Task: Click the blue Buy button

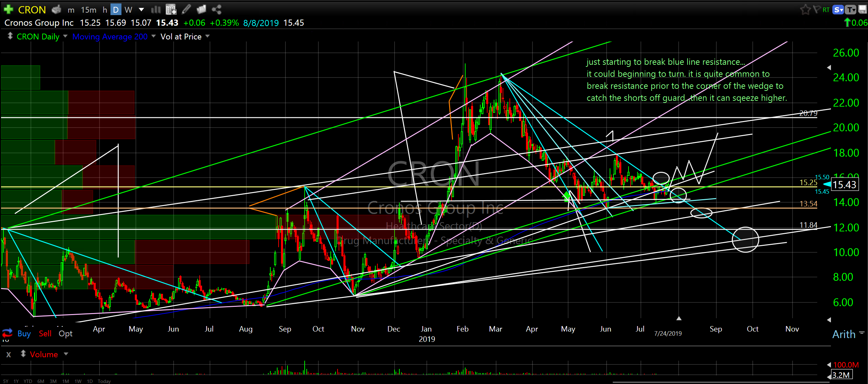Action: 24,333
